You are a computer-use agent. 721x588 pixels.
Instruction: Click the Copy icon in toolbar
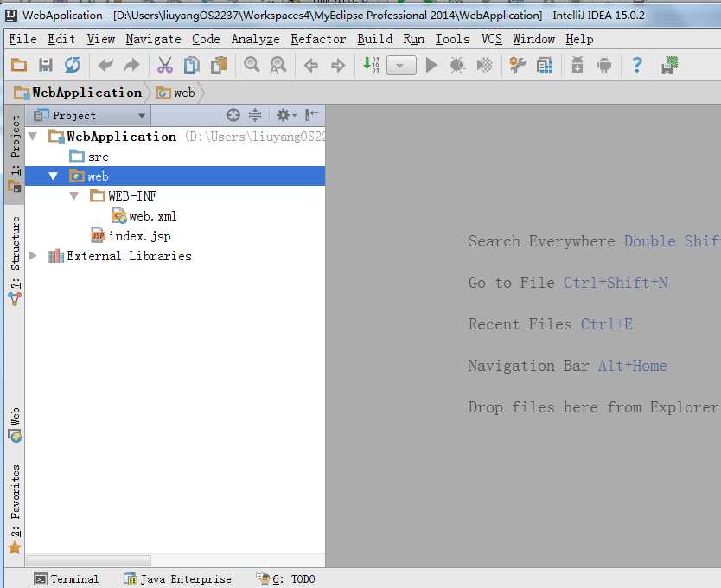point(192,66)
